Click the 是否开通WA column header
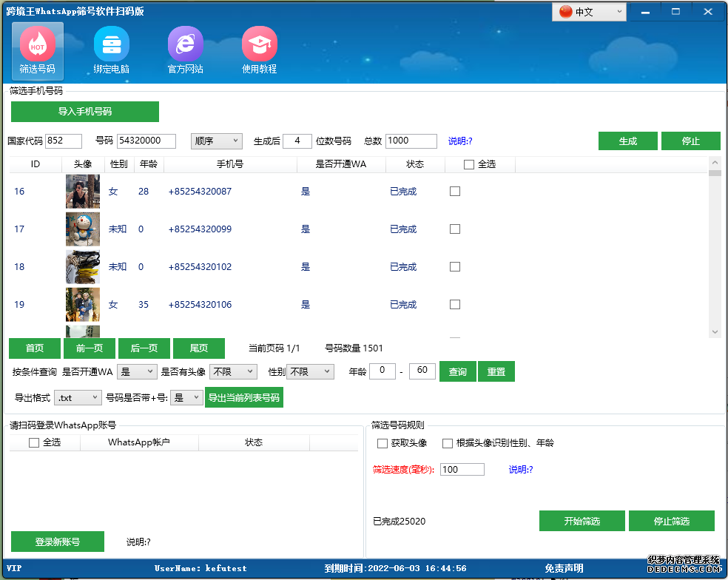 [x=341, y=164]
